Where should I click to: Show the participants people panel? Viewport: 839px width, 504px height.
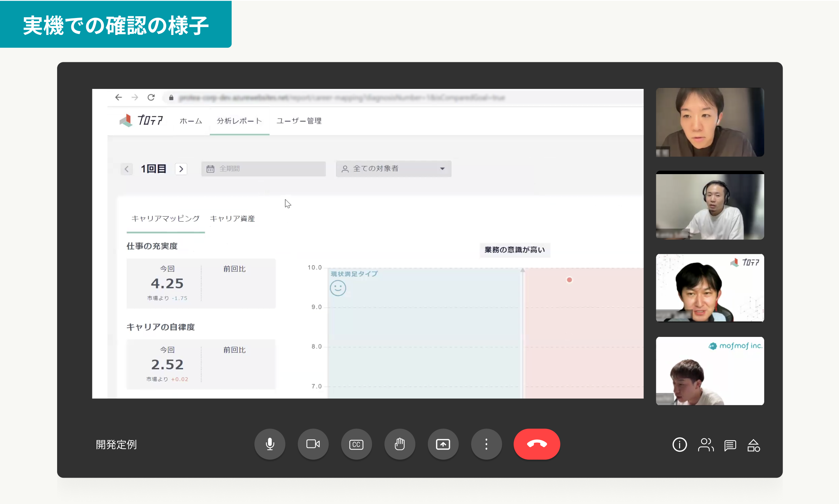705,445
